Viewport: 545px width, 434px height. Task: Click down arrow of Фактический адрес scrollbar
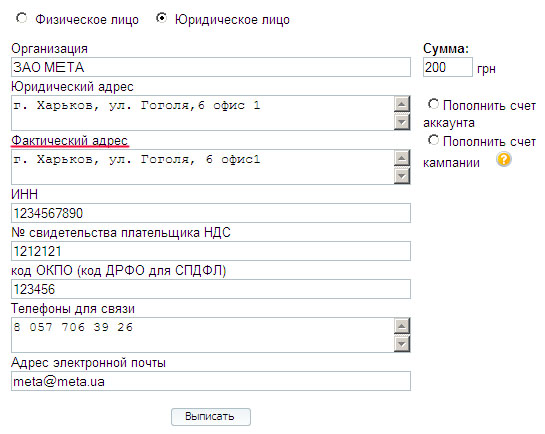pos(402,176)
